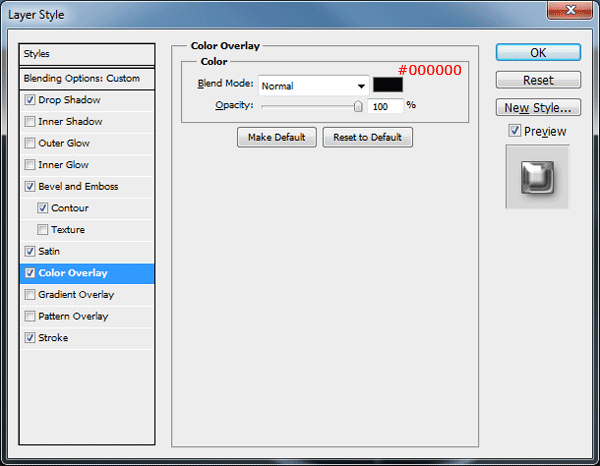Image resolution: width=600 pixels, height=466 pixels.
Task: Enable the Gradient Overlay checkbox
Action: coord(30,295)
